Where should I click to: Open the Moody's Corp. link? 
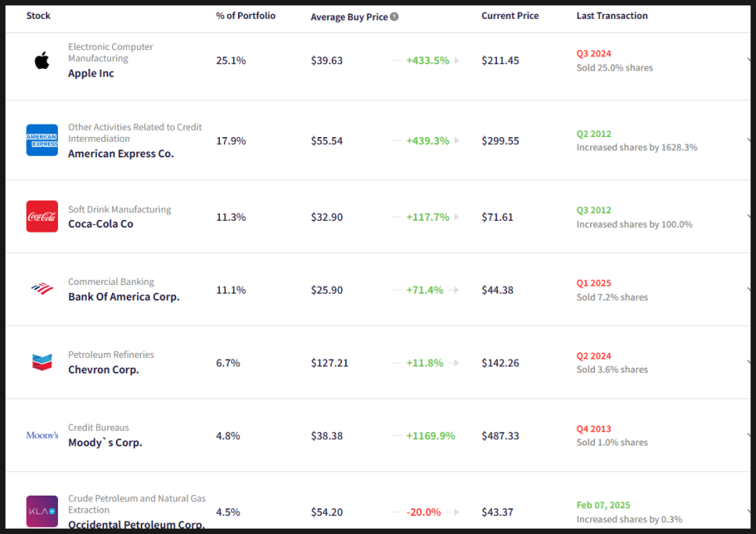[105, 442]
